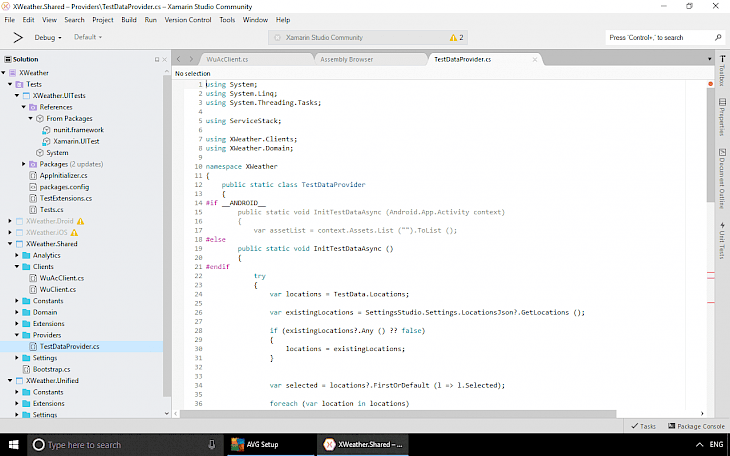Image resolution: width=730 pixels, height=456 pixels.
Task: Click the AVG Setup taskbar item
Action: (x=270, y=444)
